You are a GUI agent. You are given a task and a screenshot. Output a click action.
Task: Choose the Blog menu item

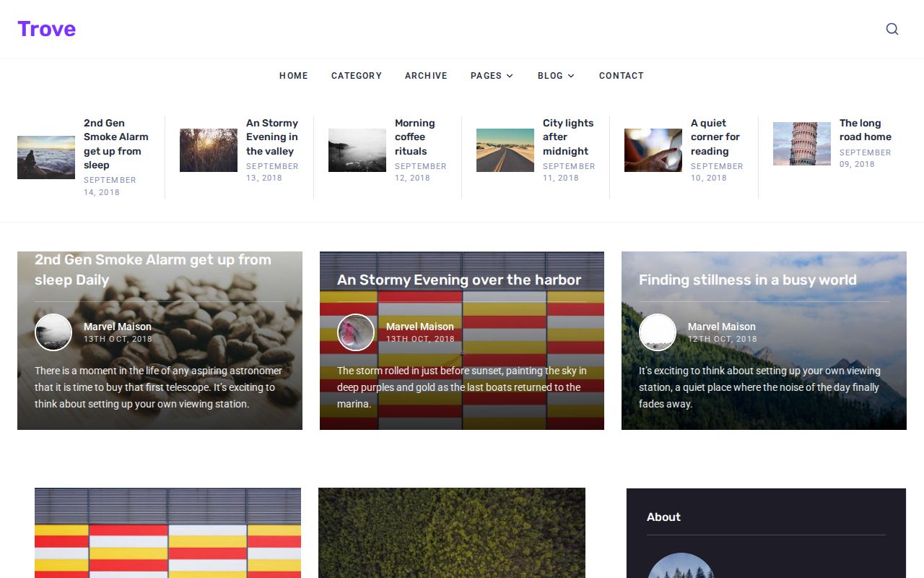(550, 76)
